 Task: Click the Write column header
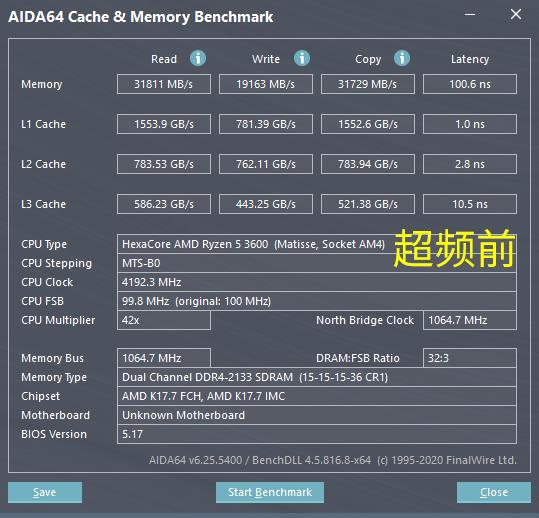266,59
